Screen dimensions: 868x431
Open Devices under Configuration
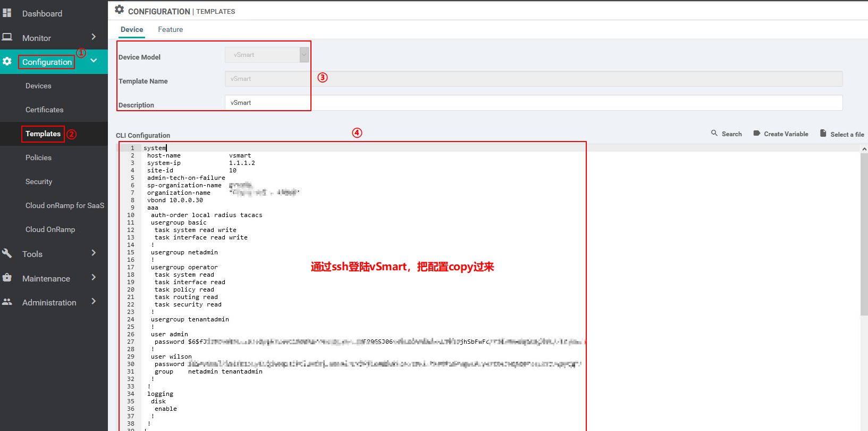coord(38,86)
